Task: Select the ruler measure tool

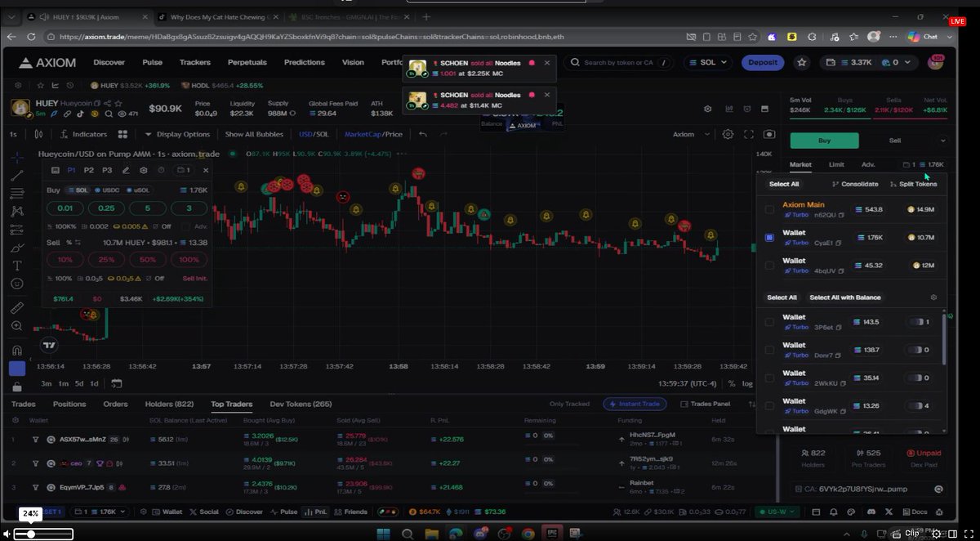Action: click(x=17, y=308)
